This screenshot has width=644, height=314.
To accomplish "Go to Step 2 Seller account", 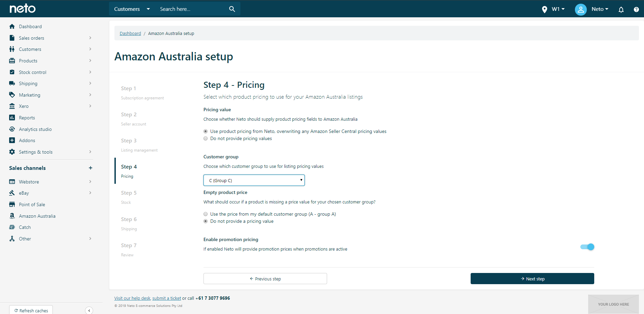I will tap(134, 119).
